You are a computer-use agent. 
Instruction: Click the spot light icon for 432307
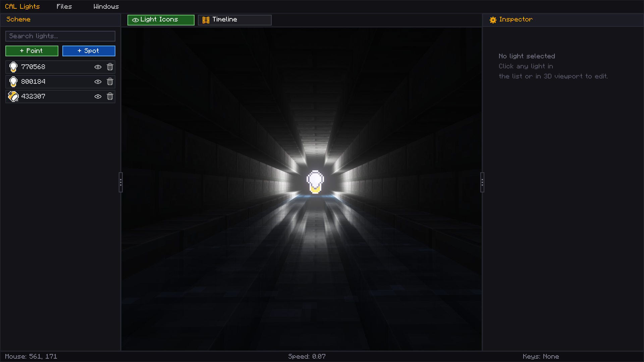(13, 97)
